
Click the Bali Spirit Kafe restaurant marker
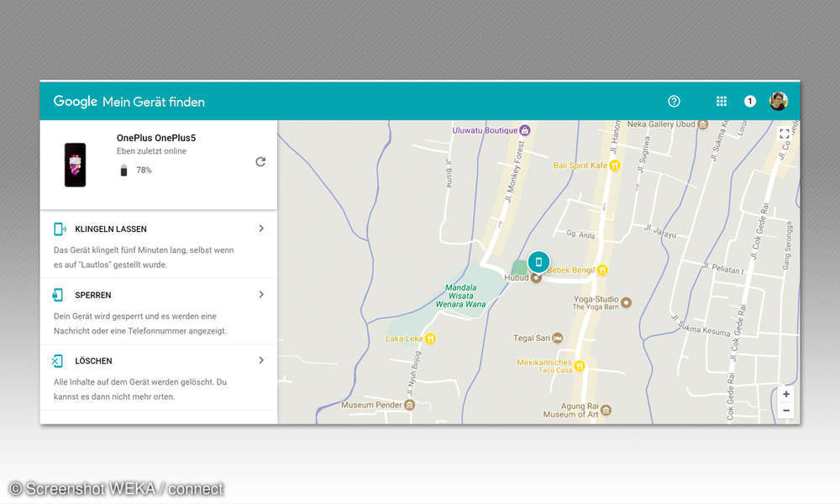point(615,165)
